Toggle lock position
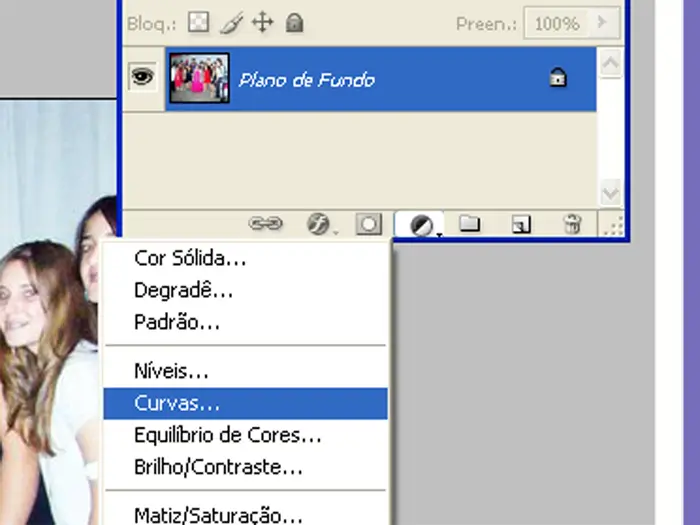 (262, 22)
